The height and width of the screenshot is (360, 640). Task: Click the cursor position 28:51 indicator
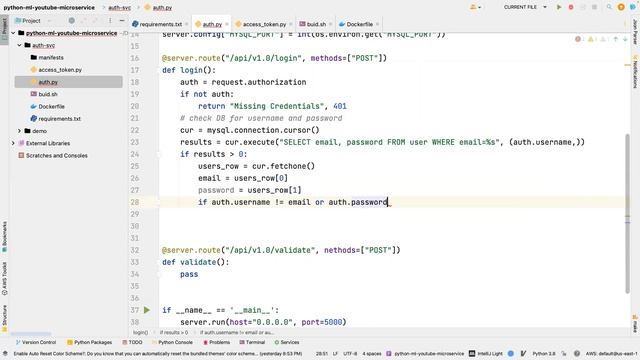click(x=322, y=353)
